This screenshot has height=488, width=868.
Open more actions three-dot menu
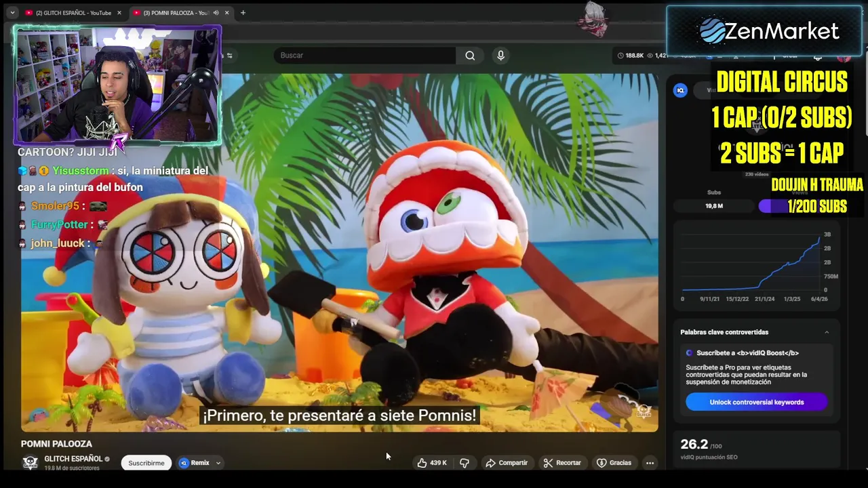(x=650, y=463)
